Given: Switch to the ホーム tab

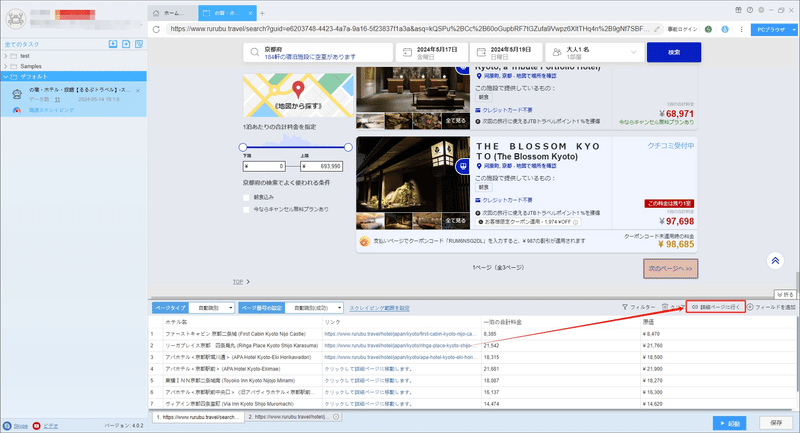Looking at the screenshot, I should [x=173, y=13].
